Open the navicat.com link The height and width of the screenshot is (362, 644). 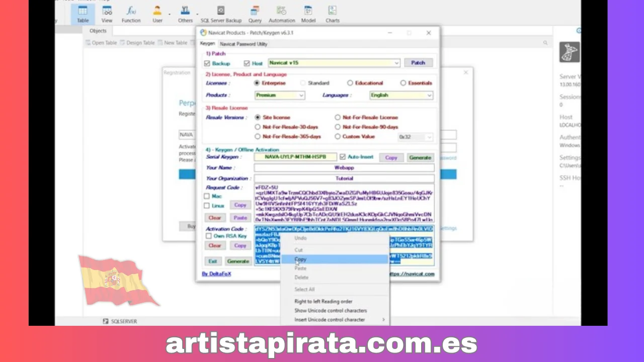(x=412, y=274)
